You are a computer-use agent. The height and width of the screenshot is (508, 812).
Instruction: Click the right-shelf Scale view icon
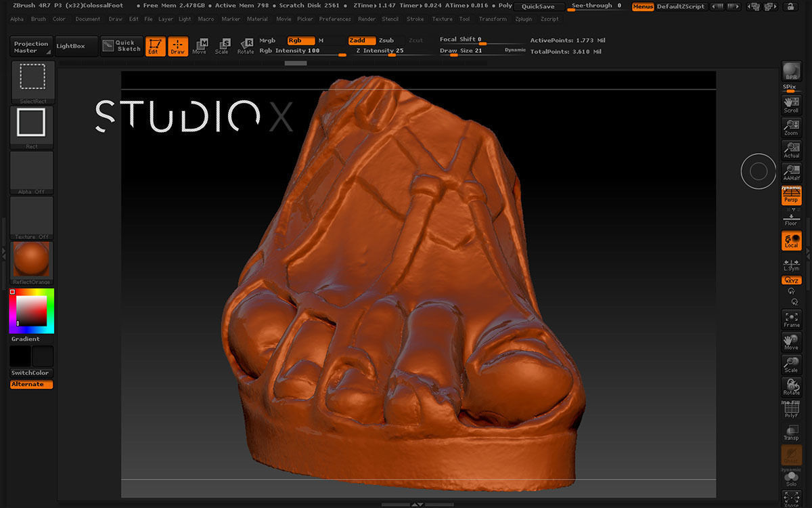791,365
